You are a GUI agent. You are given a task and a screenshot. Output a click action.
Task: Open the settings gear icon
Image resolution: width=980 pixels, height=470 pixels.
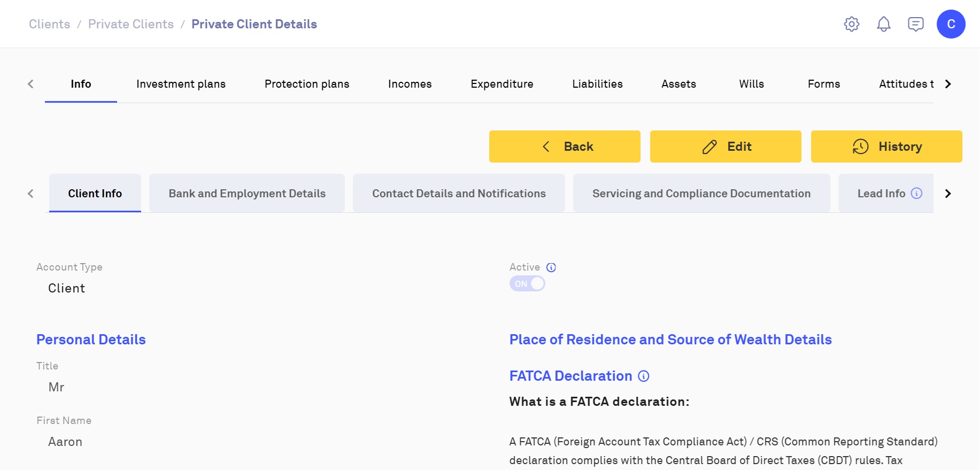[x=851, y=24]
